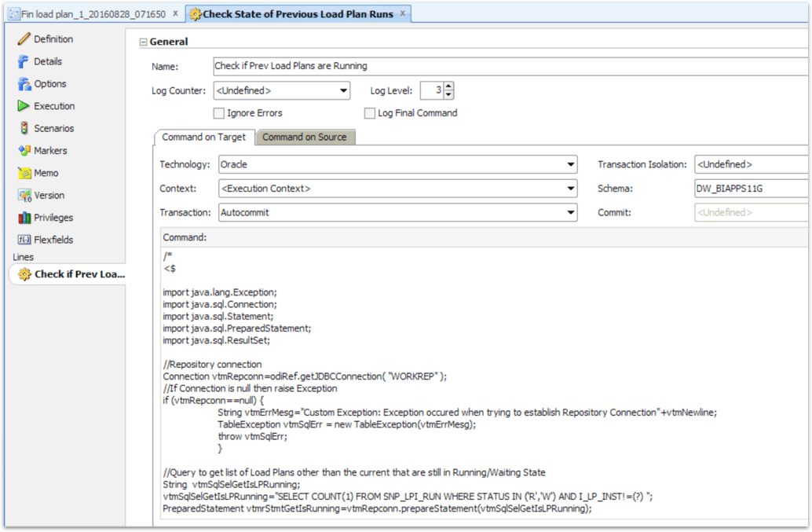Screen dimensions: 812x532
Task: Enable the Ignore Errors checkbox
Action: pyautogui.click(x=218, y=112)
